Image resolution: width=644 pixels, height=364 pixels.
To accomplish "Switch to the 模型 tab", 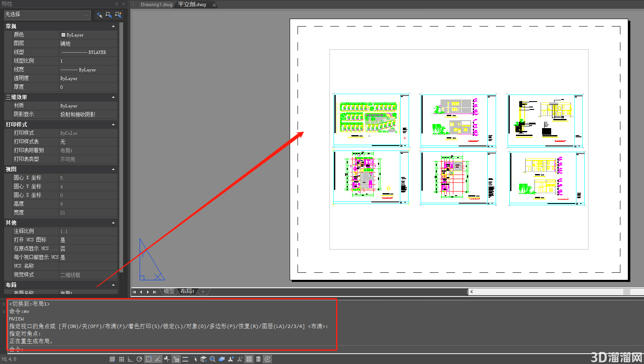I will coord(169,291).
